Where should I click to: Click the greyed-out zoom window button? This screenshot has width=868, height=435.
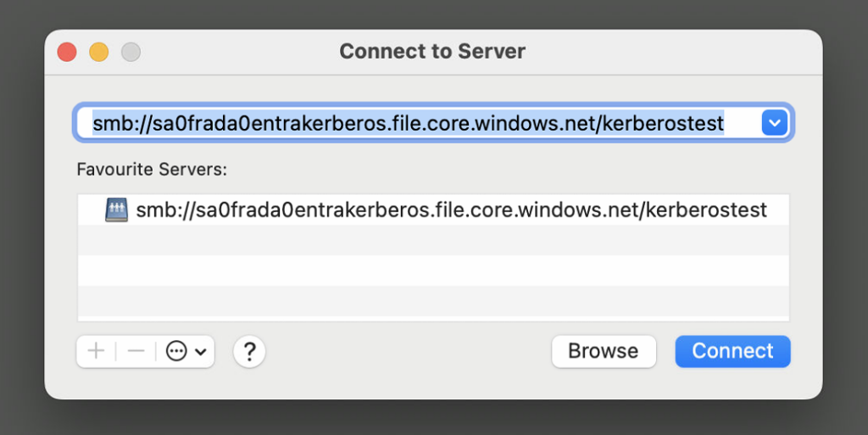pyautogui.click(x=131, y=52)
